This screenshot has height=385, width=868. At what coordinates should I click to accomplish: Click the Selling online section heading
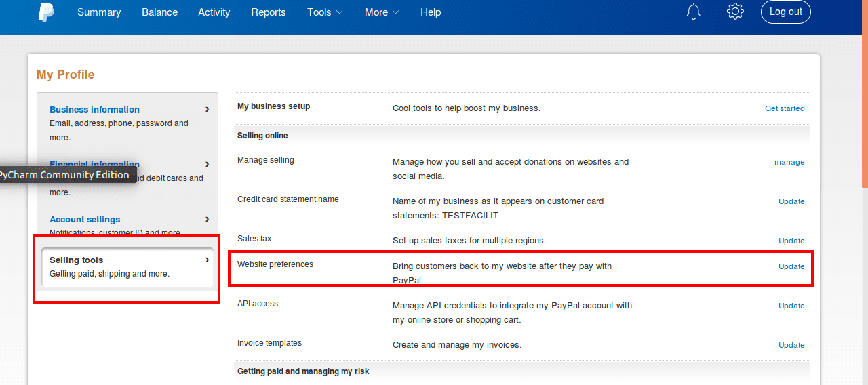click(x=262, y=136)
